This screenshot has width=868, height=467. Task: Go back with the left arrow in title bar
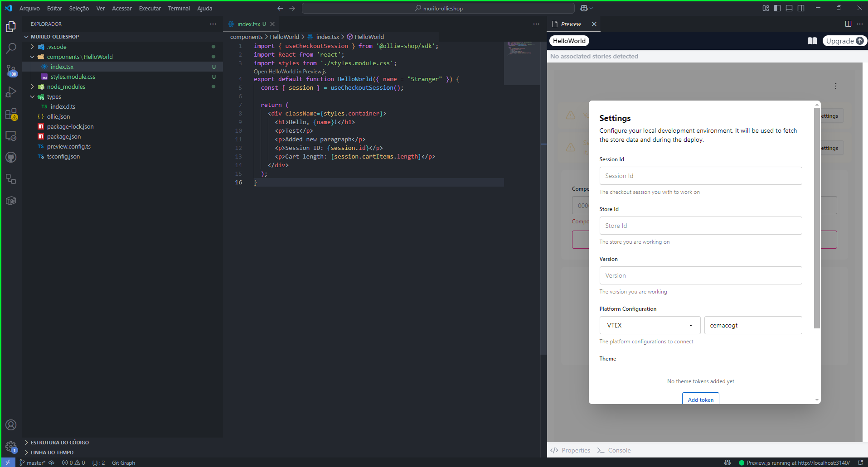280,8
